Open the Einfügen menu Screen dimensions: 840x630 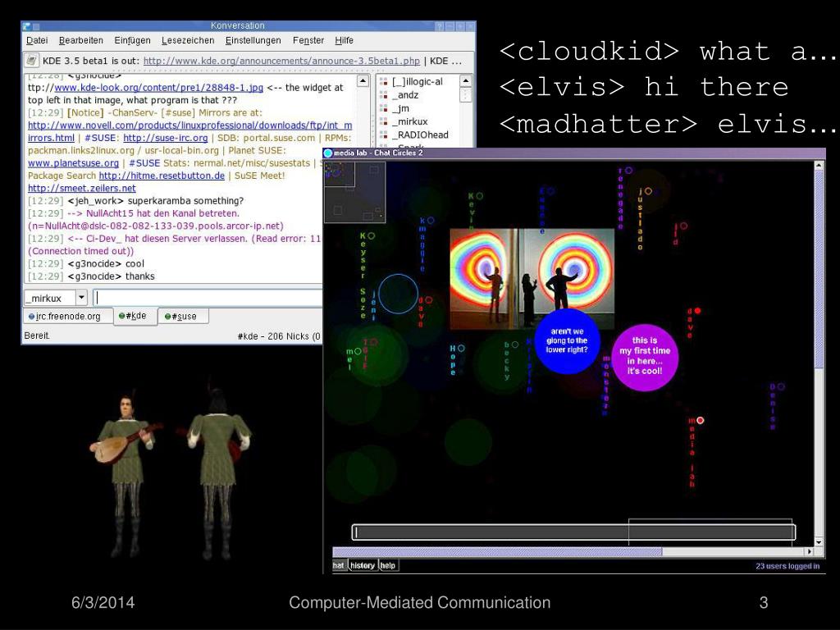pyautogui.click(x=132, y=41)
